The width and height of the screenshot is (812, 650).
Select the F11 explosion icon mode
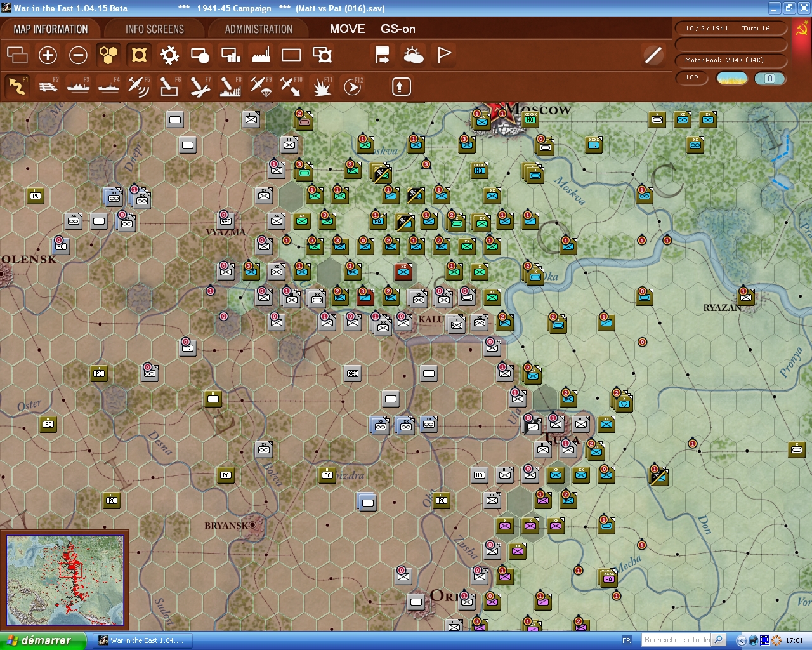pos(322,86)
